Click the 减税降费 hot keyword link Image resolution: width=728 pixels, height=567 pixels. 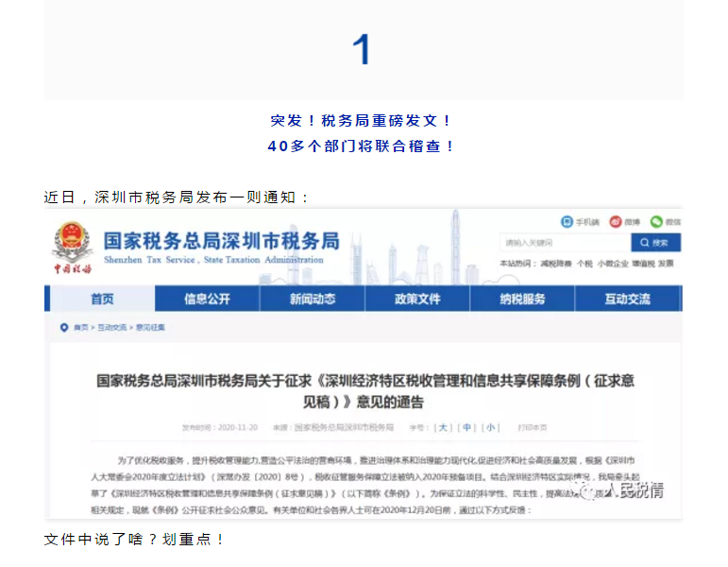click(556, 264)
